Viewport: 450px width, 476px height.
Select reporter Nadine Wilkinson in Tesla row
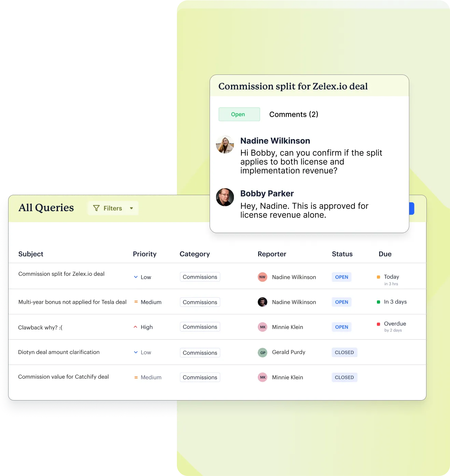point(294,302)
